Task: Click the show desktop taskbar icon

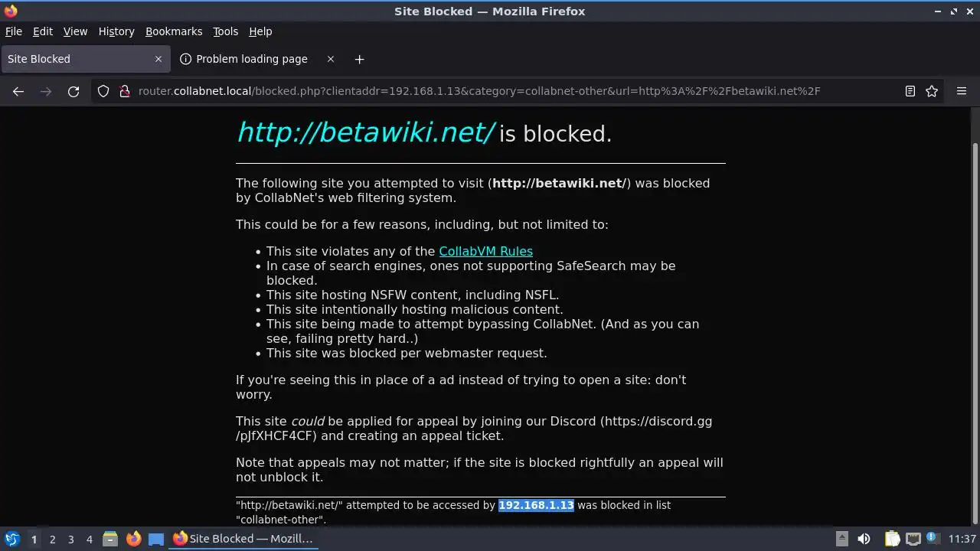Action: tap(156, 539)
